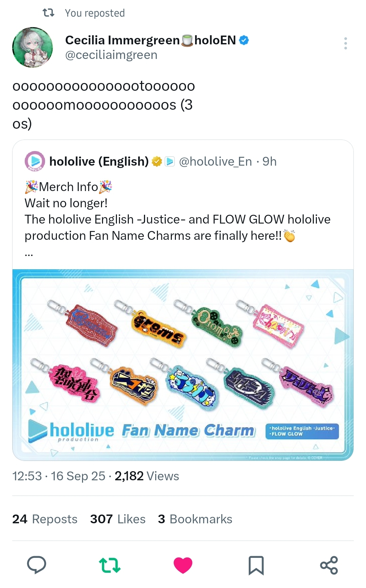This screenshot has width=366, height=588.
Task: Open the three-dot more options menu
Action: point(345,43)
